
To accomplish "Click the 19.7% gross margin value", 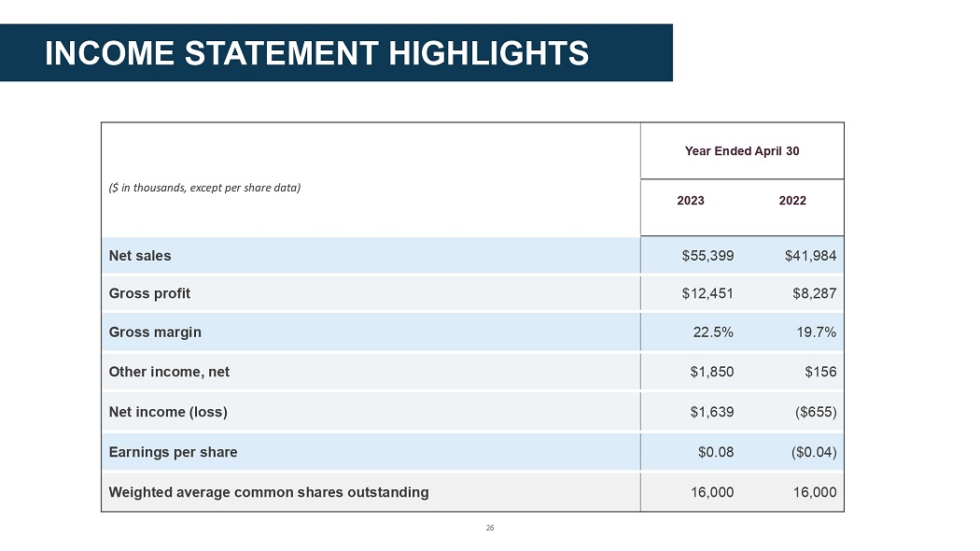I will [x=816, y=332].
